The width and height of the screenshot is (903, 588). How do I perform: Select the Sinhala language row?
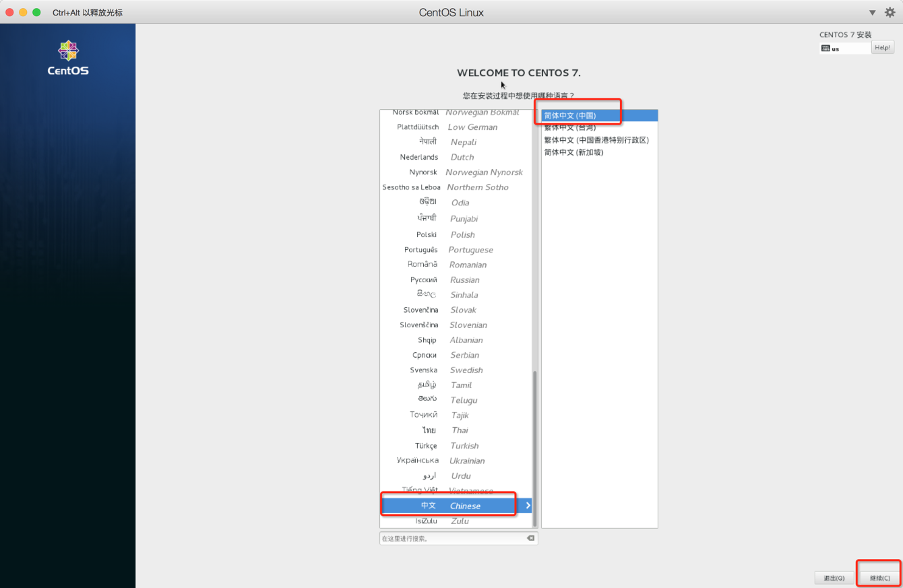[456, 295]
